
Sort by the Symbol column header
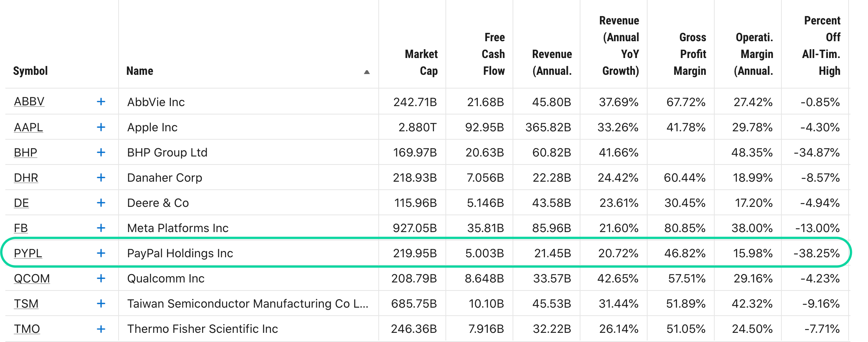point(31,71)
